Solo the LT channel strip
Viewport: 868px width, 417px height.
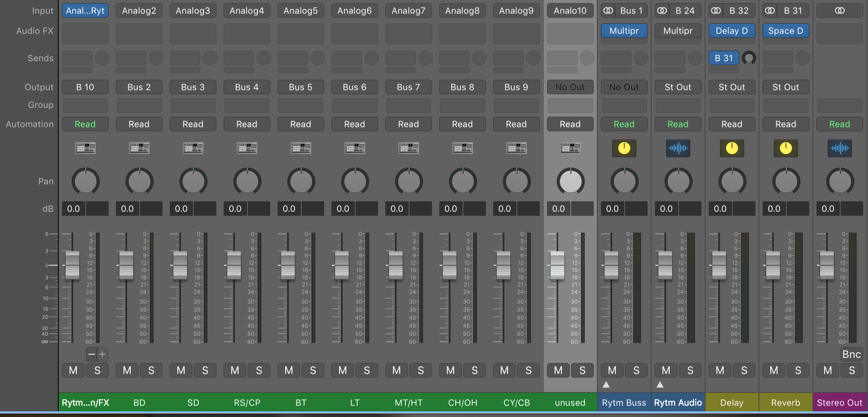[367, 370]
